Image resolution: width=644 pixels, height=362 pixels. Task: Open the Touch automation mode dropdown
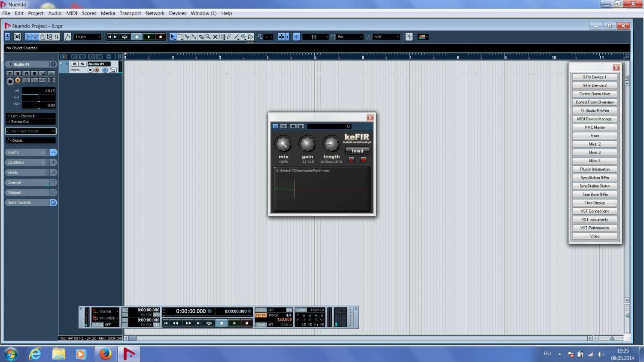click(x=88, y=37)
